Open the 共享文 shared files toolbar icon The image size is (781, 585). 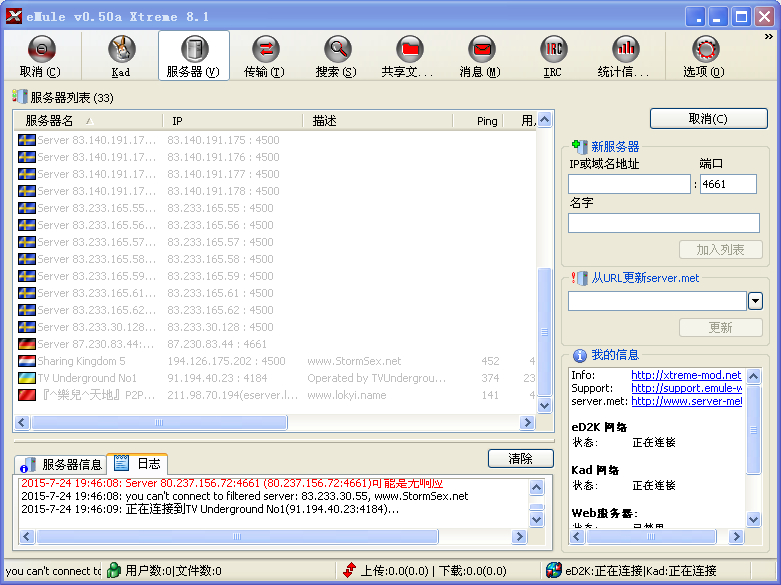pyautogui.click(x=409, y=49)
